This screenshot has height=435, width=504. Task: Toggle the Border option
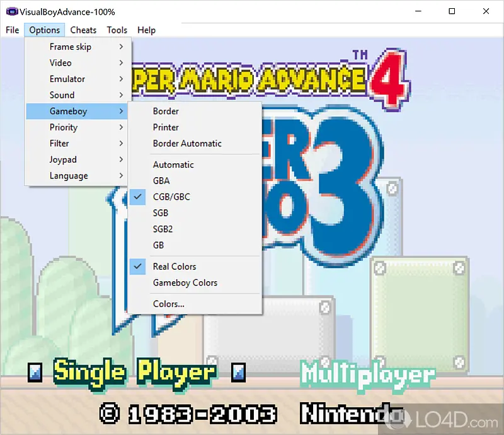(x=166, y=111)
